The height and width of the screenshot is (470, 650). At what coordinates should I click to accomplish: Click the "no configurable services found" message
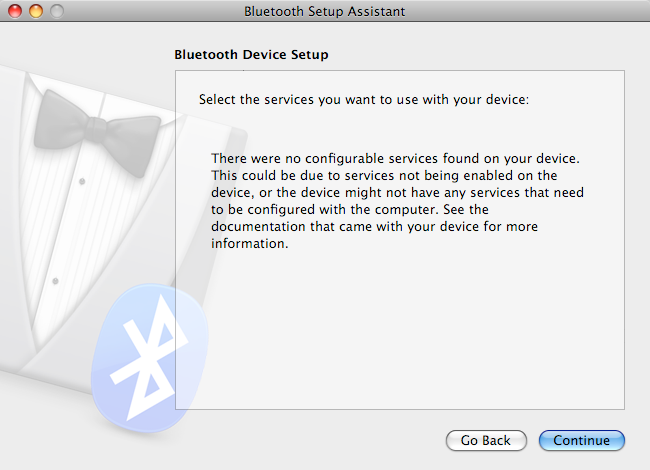pos(395,158)
